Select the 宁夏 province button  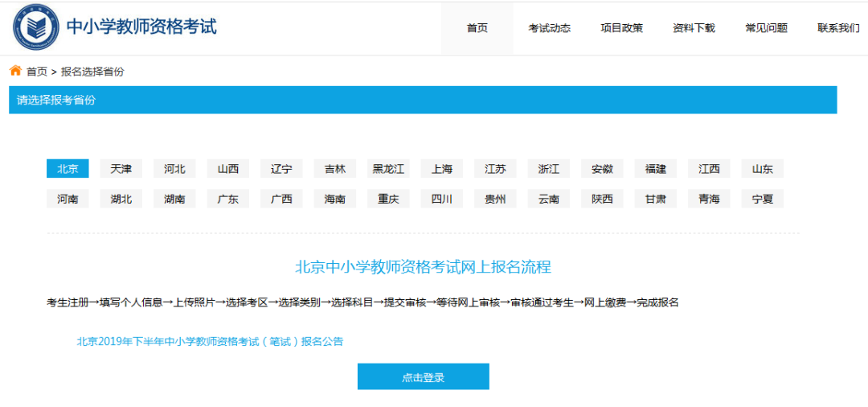point(763,199)
